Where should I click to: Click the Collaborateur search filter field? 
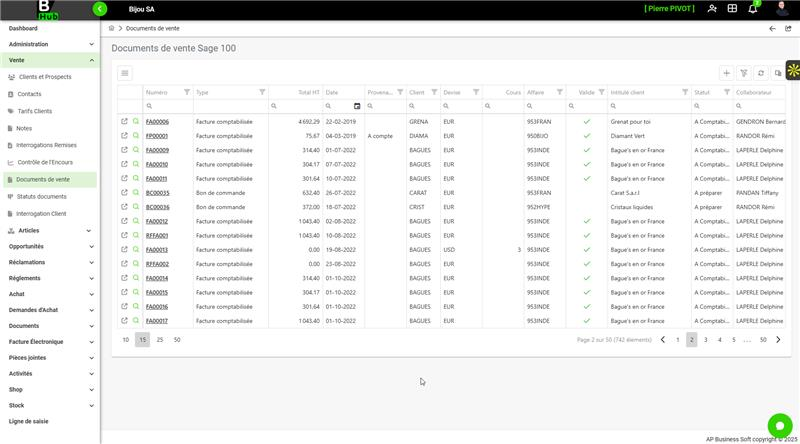759,106
